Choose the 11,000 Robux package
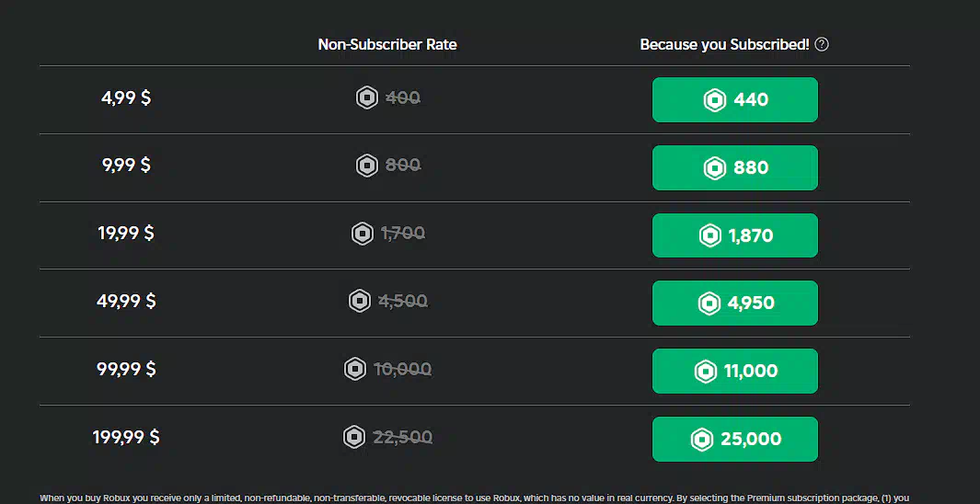The width and height of the screenshot is (980, 504). [x=735, y=371]
